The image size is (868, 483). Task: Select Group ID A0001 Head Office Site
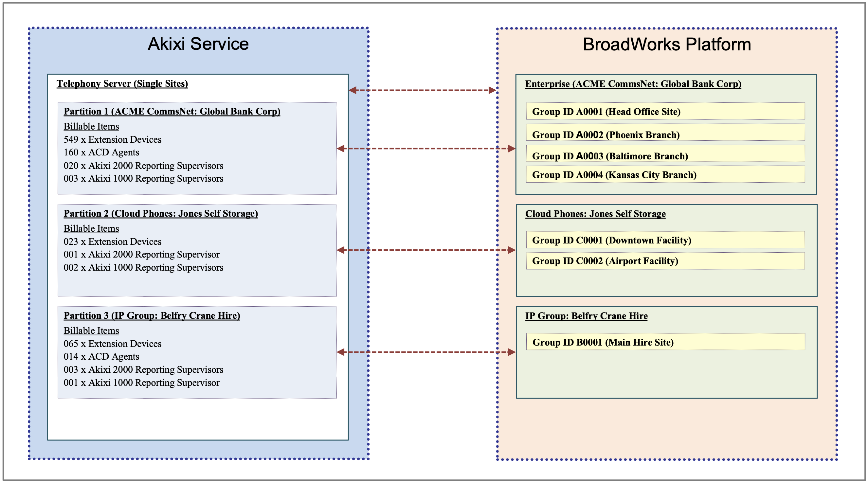665,112
